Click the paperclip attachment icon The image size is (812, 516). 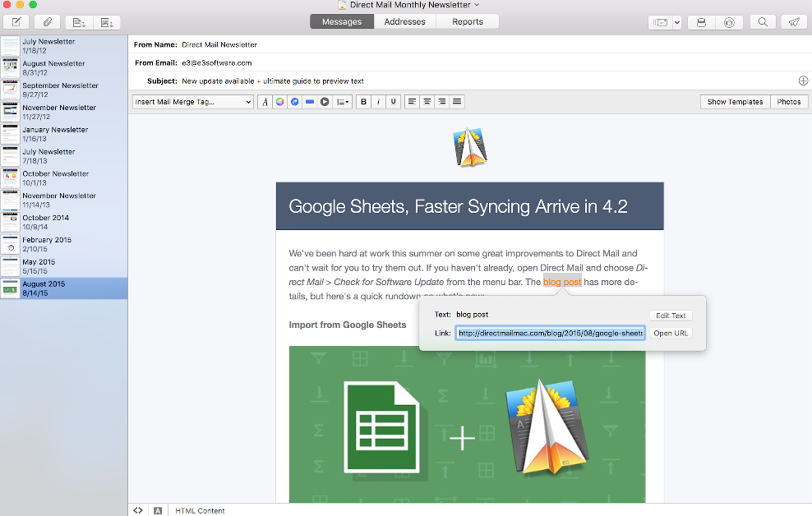coord(47,22)
